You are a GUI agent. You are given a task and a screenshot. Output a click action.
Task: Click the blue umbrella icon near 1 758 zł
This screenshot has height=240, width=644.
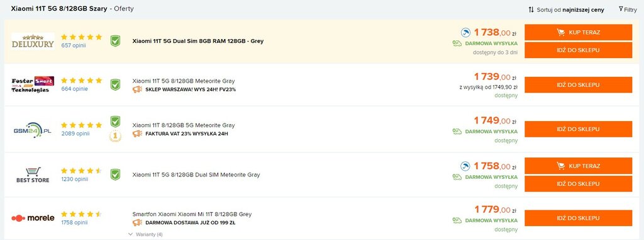[465, 166]
